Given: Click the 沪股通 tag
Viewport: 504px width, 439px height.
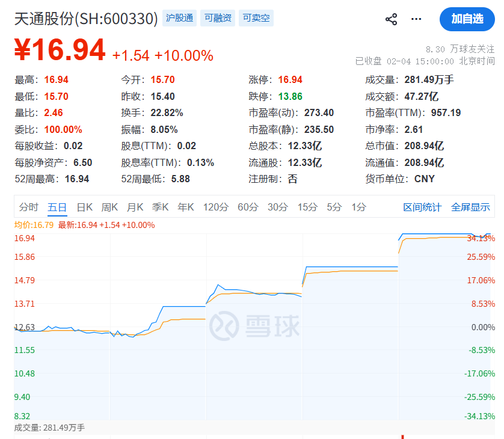Looking at the screenshot, I should point(179,18).
